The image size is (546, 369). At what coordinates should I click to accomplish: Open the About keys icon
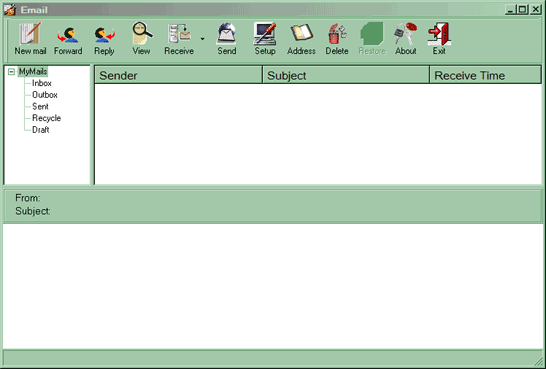[x=406, y=34]
